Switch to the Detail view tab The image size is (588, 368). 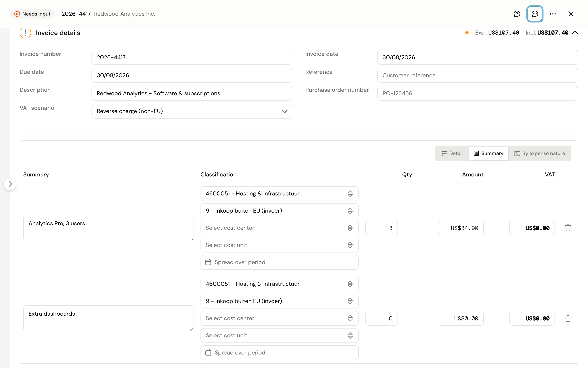pyautogui.click(x=452, y=153)
